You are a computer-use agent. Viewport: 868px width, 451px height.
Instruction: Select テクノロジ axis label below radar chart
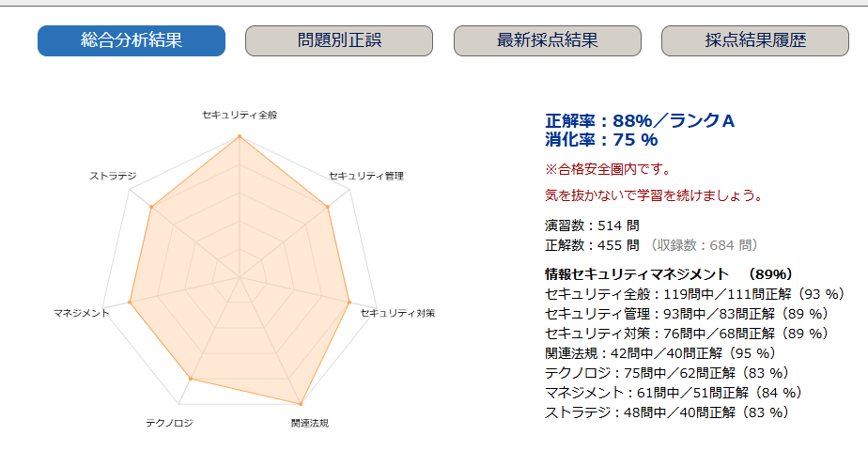point(169,423)
